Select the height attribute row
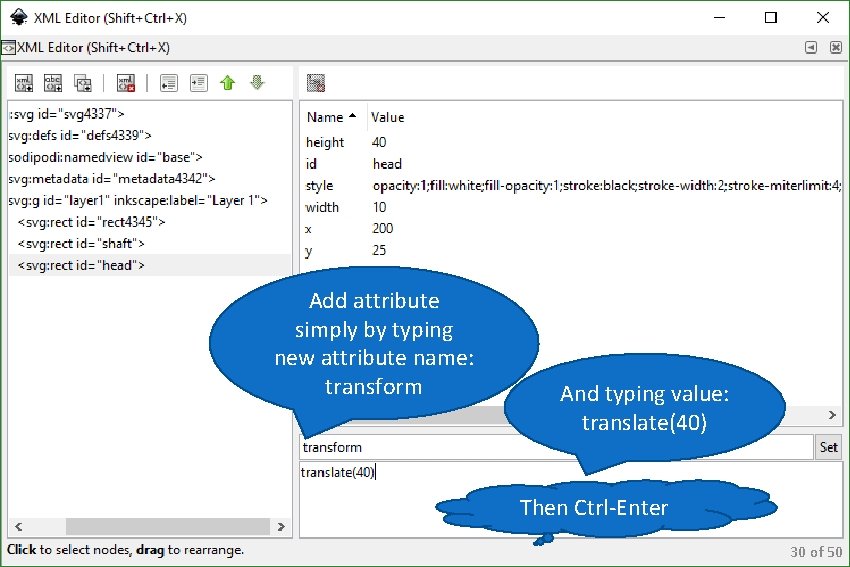This screenshot has width=850, height=567. tap(571, 142)
